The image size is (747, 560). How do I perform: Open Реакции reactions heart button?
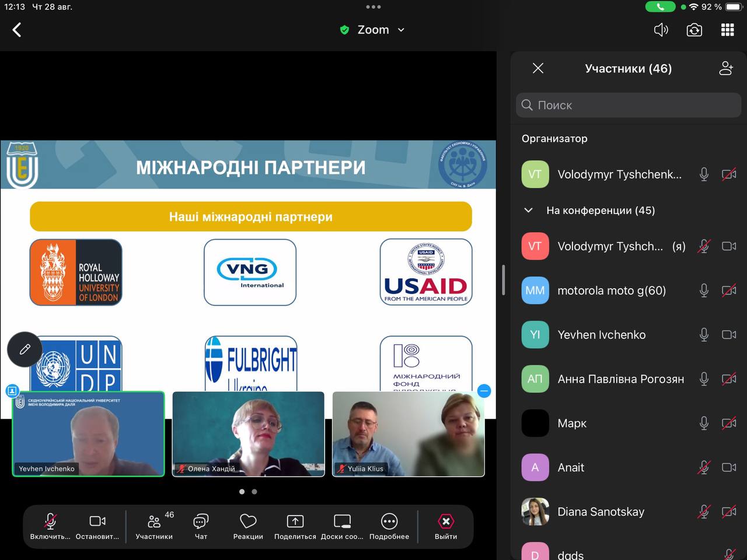tap(248, 526)
